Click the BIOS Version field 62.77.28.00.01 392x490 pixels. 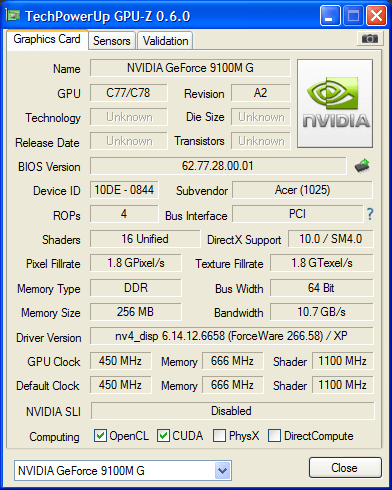218,166
